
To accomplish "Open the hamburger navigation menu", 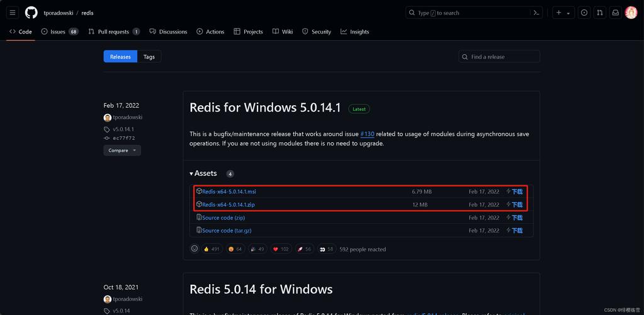I will tap(13, 13).
